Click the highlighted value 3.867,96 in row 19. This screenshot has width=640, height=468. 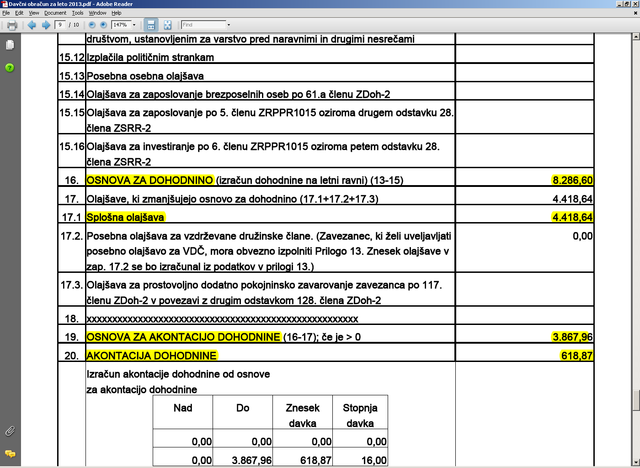(x=572, y=337)
